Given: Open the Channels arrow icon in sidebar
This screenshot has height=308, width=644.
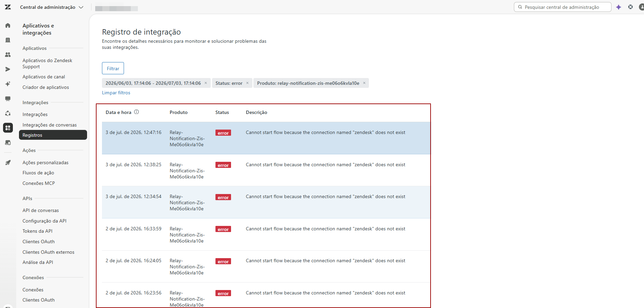Looking at the screenshot, I should coord(8,69).
